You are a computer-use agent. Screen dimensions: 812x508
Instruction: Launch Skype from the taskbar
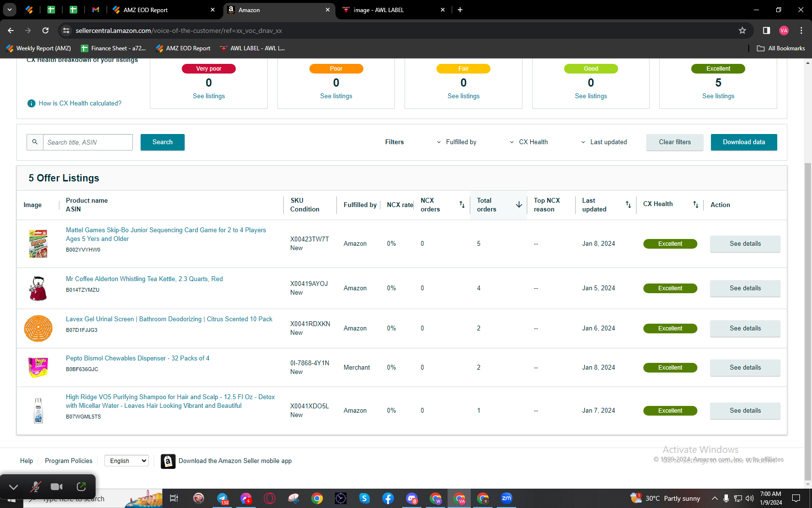(364, 498)
